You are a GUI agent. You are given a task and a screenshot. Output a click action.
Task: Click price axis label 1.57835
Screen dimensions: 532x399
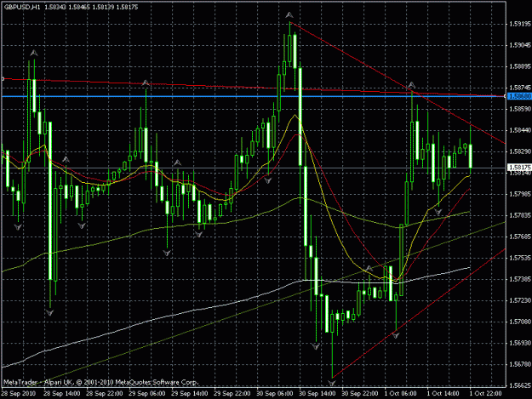point(519,215)
